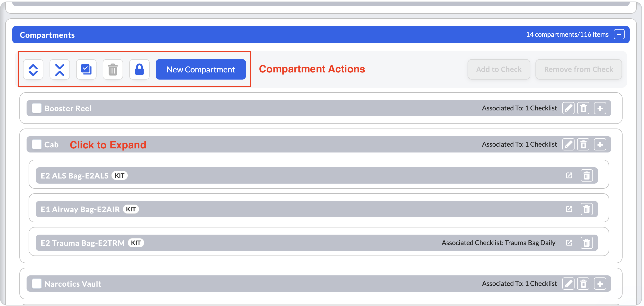Edit the Narcotics Vault compartment
The width and height of the screenshot is (644, 306).
568,284
